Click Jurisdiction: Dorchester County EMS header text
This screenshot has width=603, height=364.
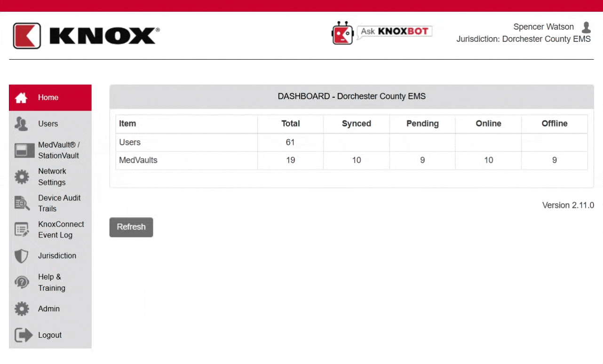(x=524, y=39)
